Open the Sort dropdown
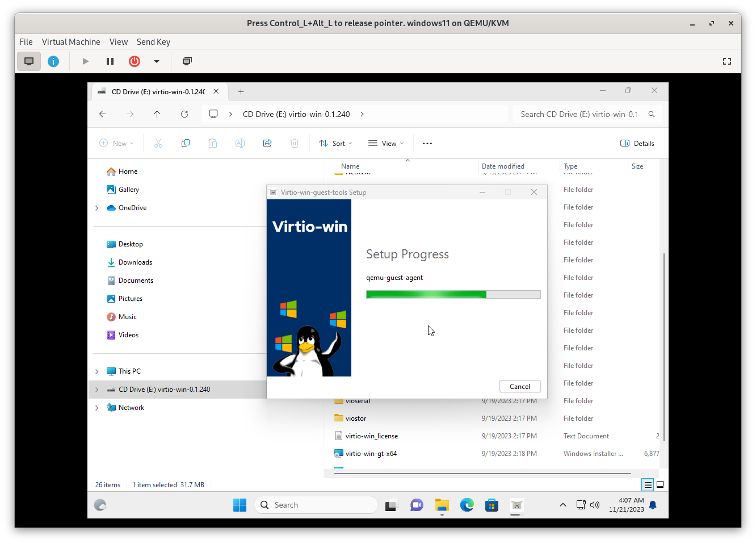Screen dimensions: 756x544 (x=335, y=144)
